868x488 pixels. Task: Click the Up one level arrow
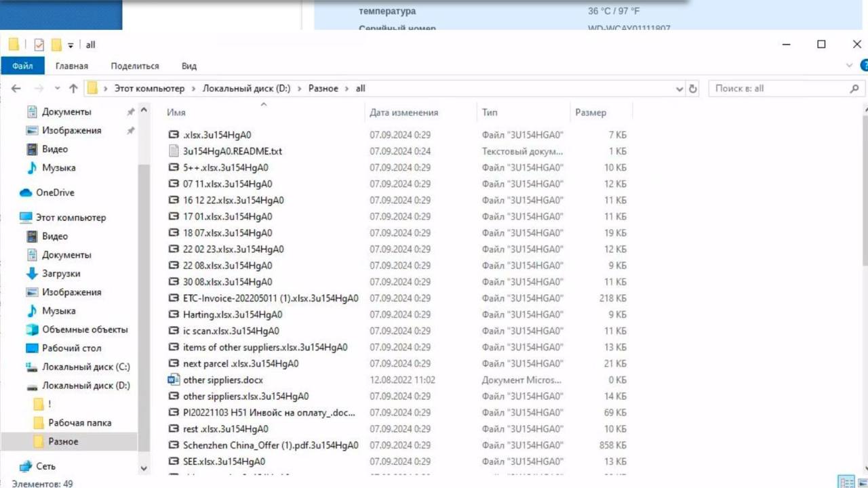tap(73, 89)
